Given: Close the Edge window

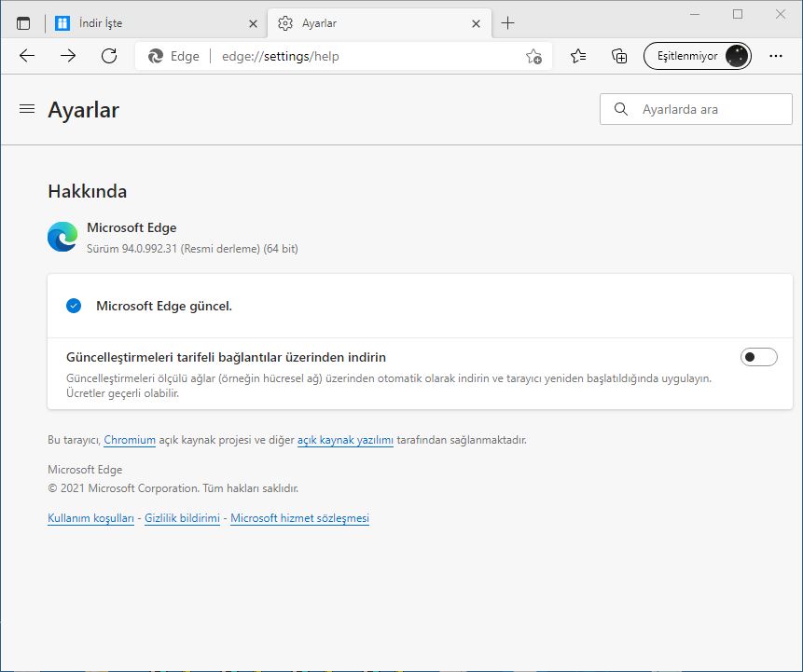Looking at the screenshot, I should 781,14.
